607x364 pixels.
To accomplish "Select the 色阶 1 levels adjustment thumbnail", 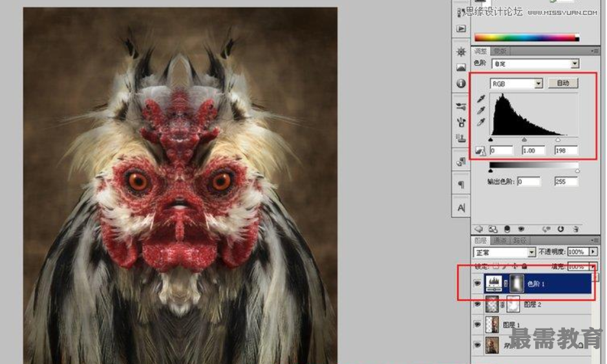I will pos(494,283).
